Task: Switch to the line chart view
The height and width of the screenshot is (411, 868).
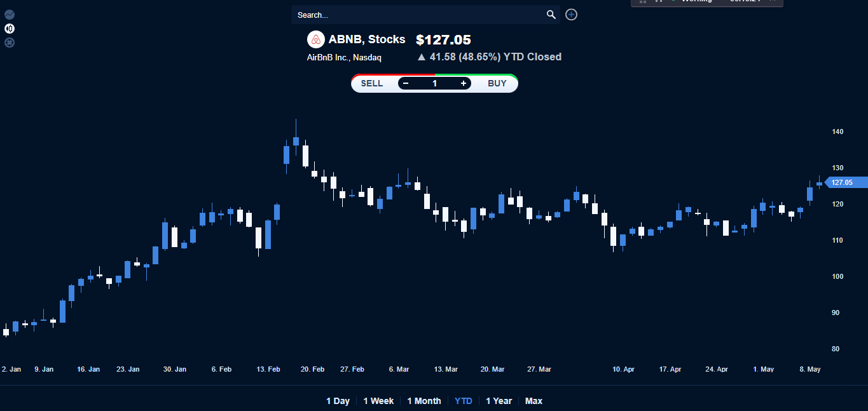Action: pos(10,14)
